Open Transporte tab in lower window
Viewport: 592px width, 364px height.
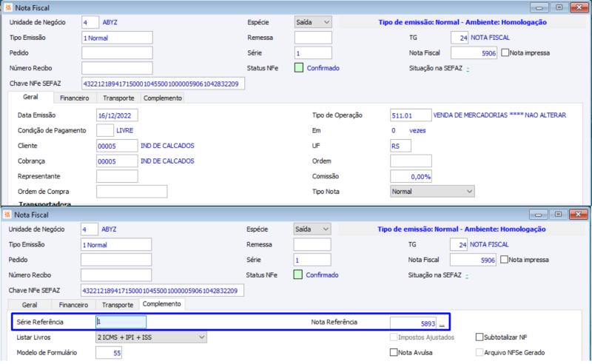click(118, 305)
